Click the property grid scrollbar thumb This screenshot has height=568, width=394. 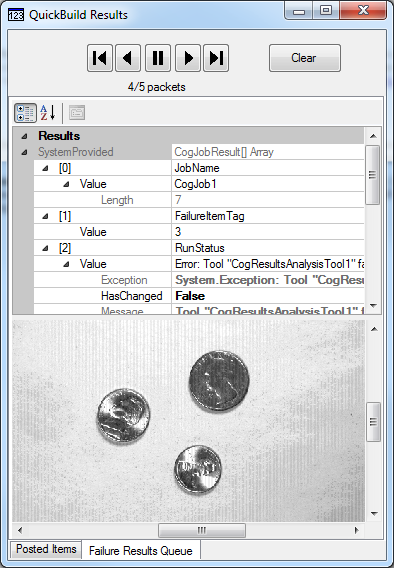pos(373,175)
